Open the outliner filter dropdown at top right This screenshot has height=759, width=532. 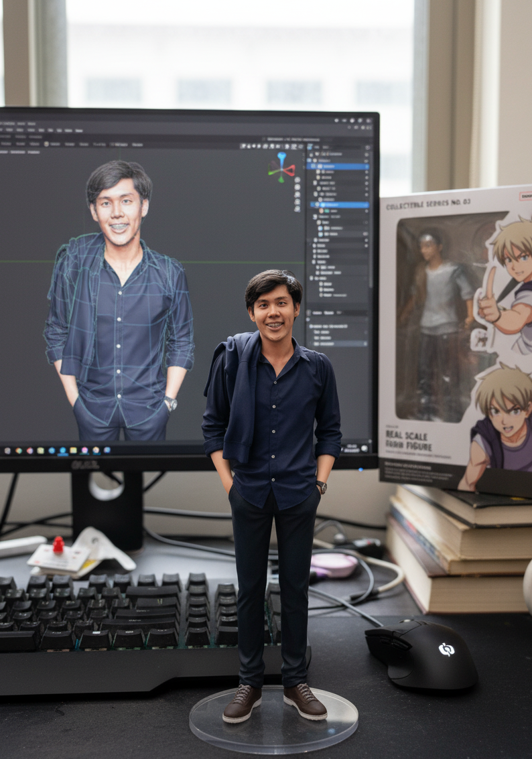366,146
